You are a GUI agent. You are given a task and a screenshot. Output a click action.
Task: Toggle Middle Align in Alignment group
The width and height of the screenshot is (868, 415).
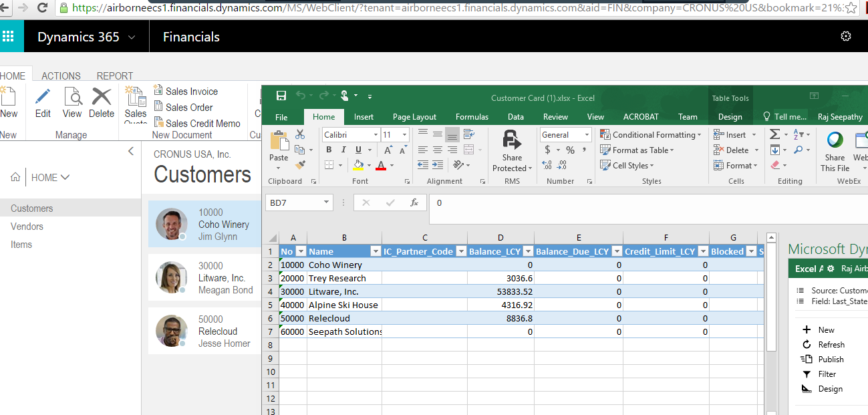437,134
